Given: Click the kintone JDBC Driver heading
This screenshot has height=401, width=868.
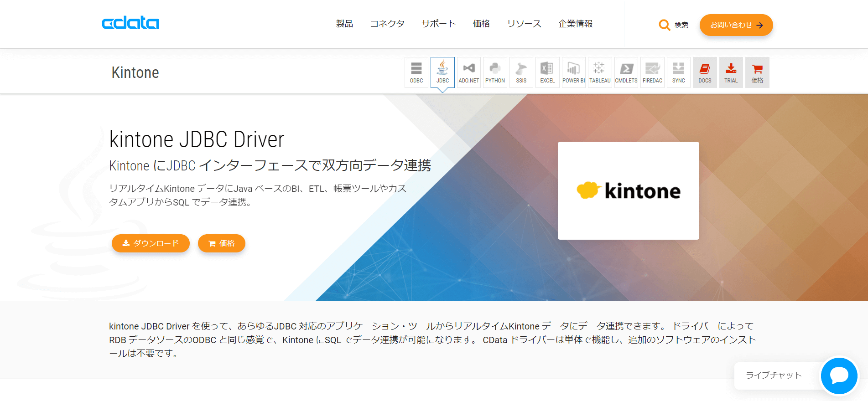Looking at the screenshot, I should pyautogui.click(x=197, y=139).
